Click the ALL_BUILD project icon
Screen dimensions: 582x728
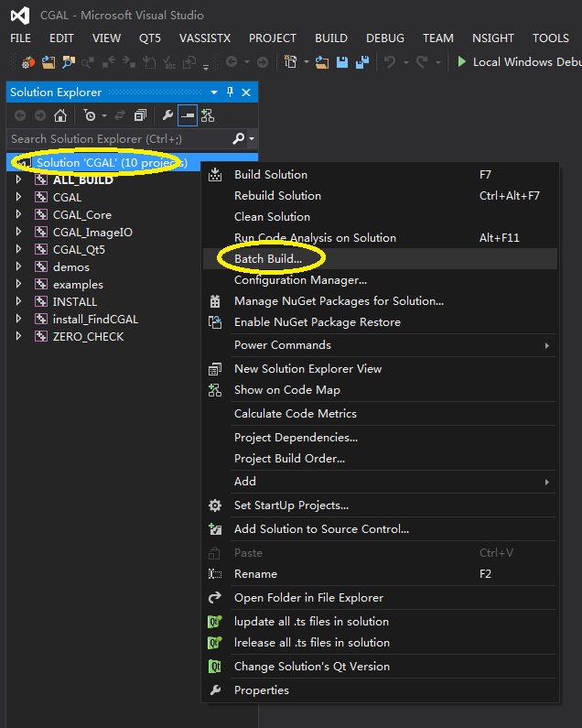41,179
